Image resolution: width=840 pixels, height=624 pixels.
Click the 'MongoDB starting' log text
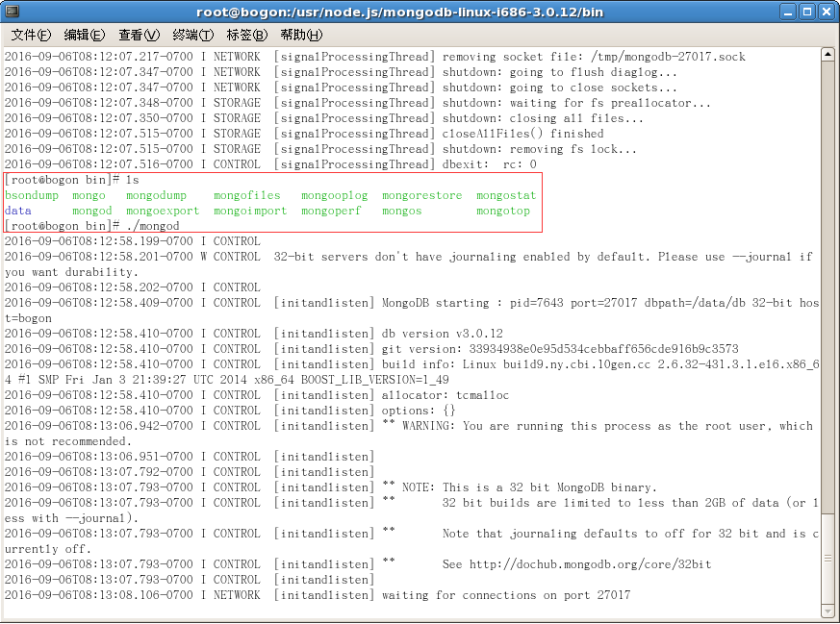tap(435, 304)
